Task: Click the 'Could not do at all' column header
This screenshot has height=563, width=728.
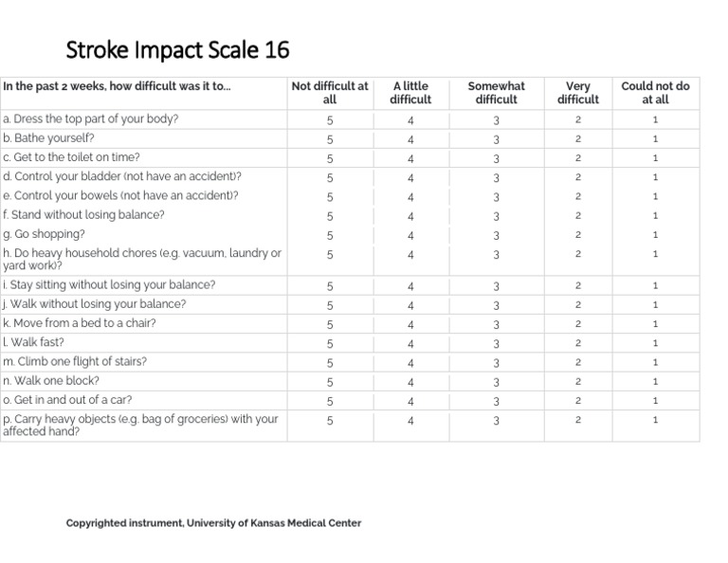Action: point(655,92)
